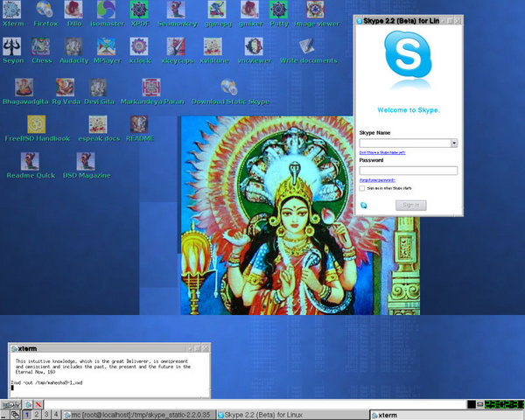The height and width of the screenshot is (420, 525).
Task: Click the Skype status icon beside Sign in
Action: pos(364,205)
